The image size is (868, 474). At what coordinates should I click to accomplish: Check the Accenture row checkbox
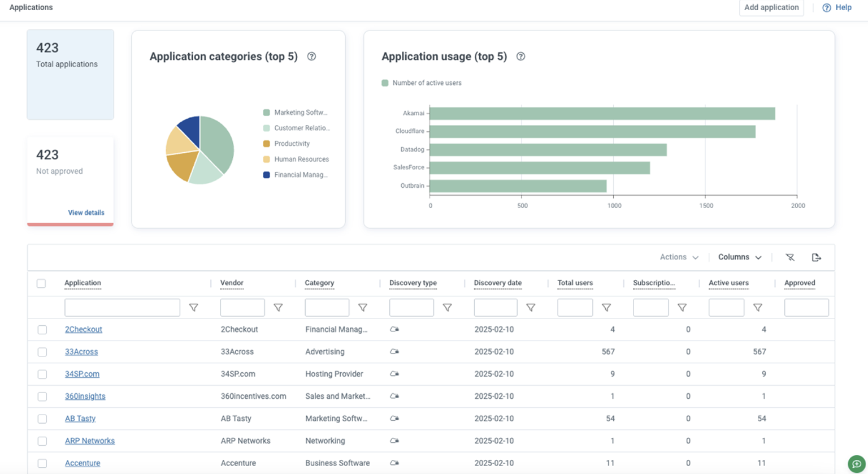[42, 463]
